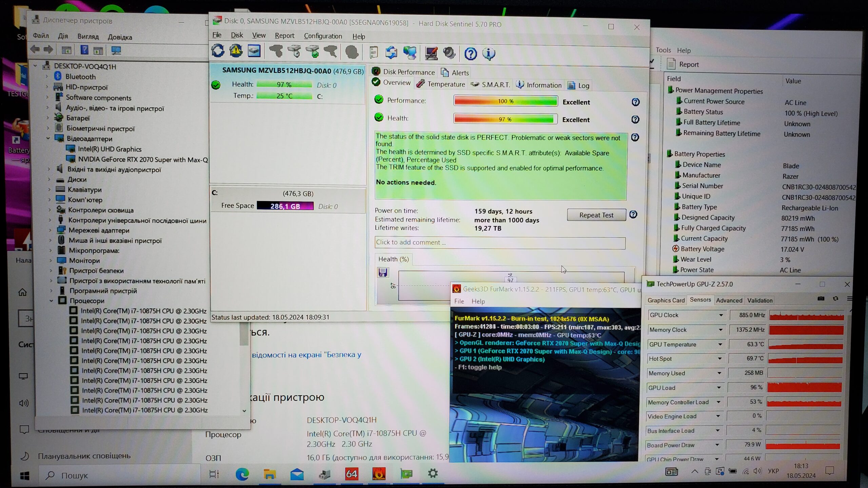Open the GPU Clock sensor dropdown
Image resolution: width=868 pixels, height=488 pixels.
[x=721, y=315]
